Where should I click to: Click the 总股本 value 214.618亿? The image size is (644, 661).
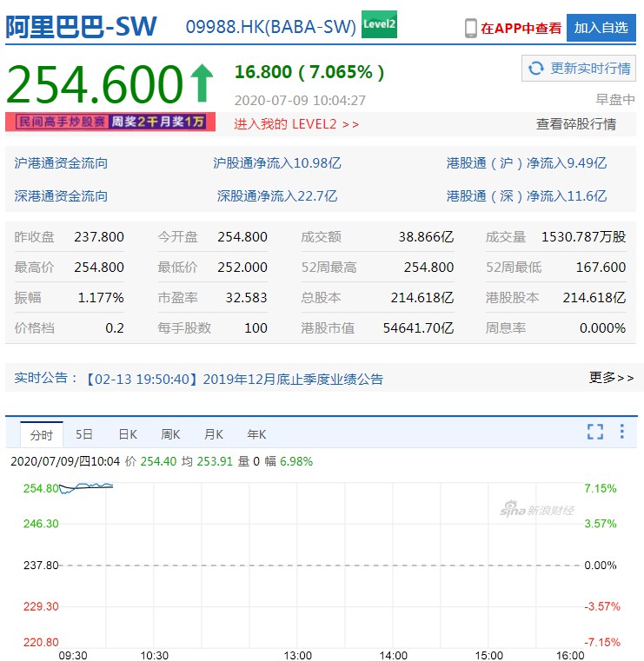tap(422, 298)
